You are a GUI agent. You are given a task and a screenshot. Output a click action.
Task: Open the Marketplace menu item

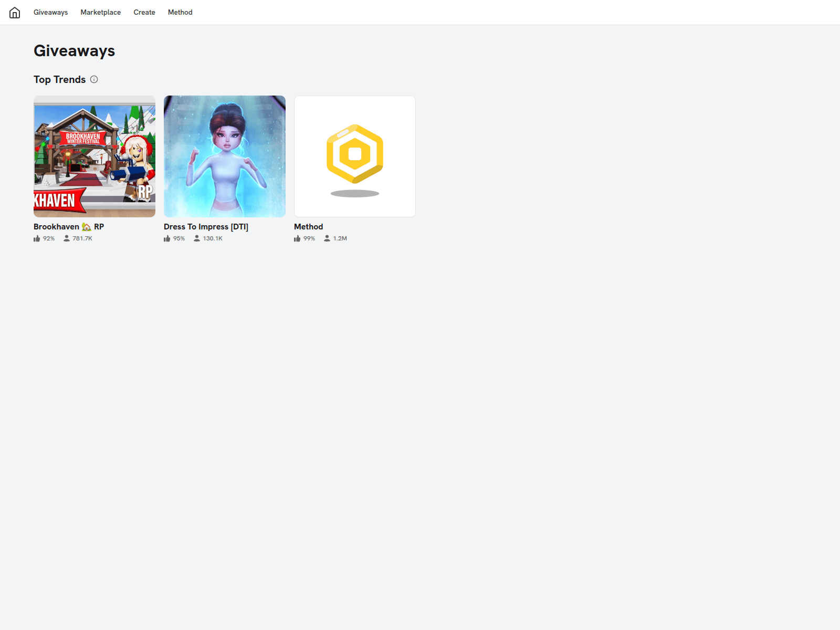pos(100,12)
